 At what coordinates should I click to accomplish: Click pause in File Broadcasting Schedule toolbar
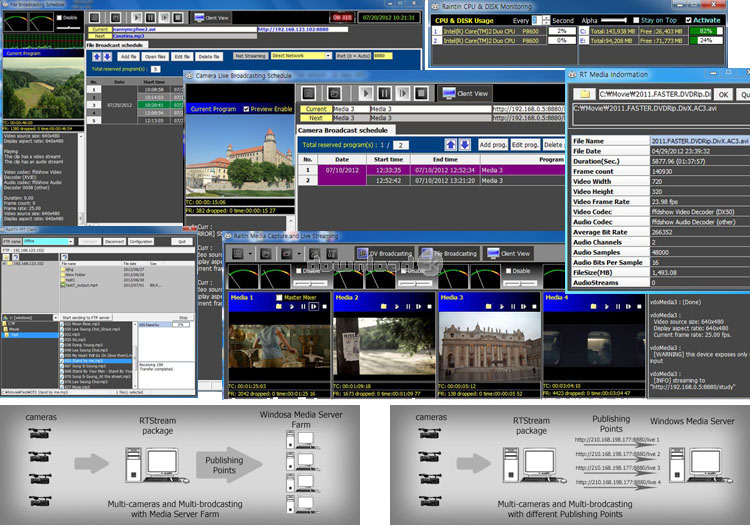(150, 18)
